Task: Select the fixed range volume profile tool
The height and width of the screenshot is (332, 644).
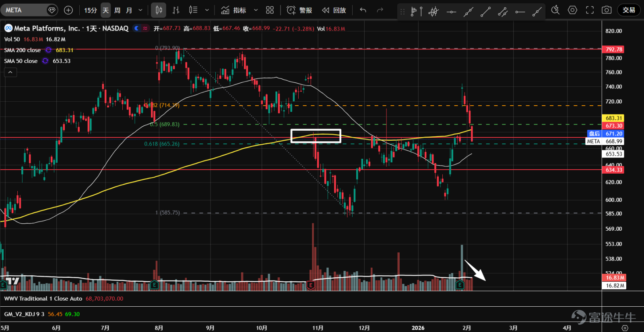Action: click(x=413, y=11)
